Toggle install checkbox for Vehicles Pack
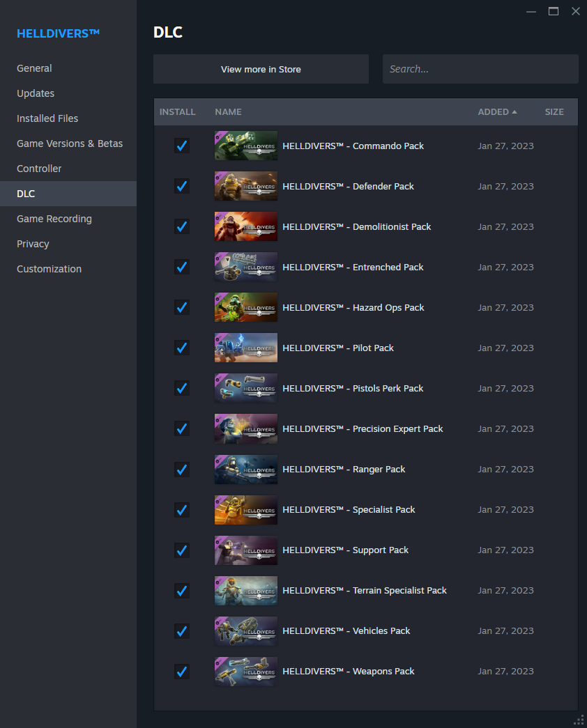The image size is (587, 728). (182, 631)
